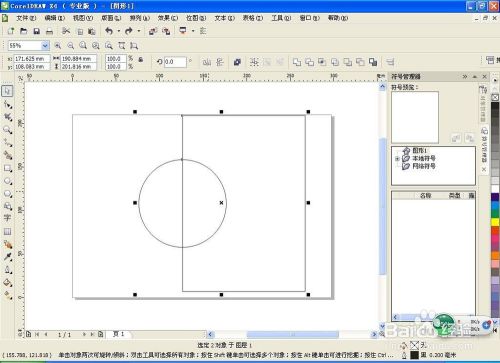Open the 视图 (View) menu

[83, 18]
